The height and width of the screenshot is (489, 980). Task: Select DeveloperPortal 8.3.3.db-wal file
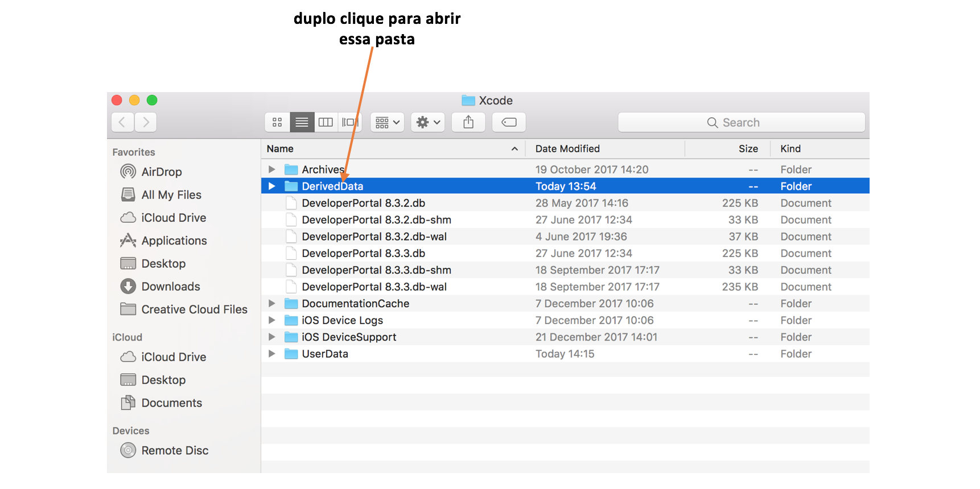(x=374, y=287)
